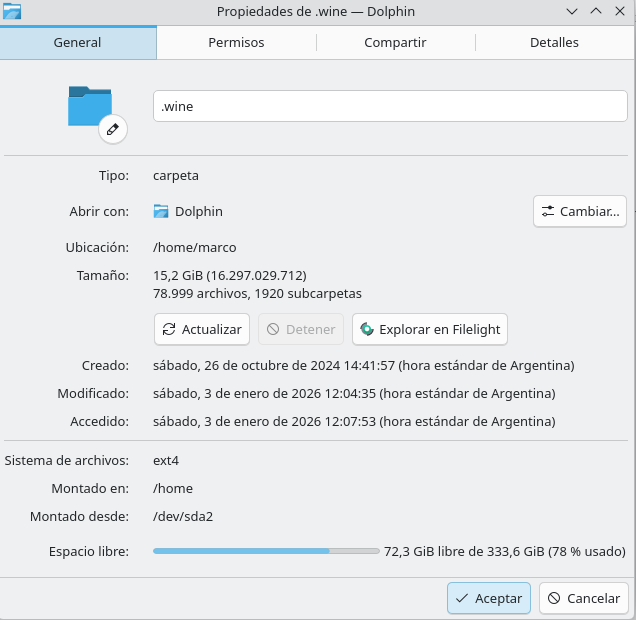Select the General tab
Image resolution: width=636 pixels, height=620 pixels.
tap(77, 43)
